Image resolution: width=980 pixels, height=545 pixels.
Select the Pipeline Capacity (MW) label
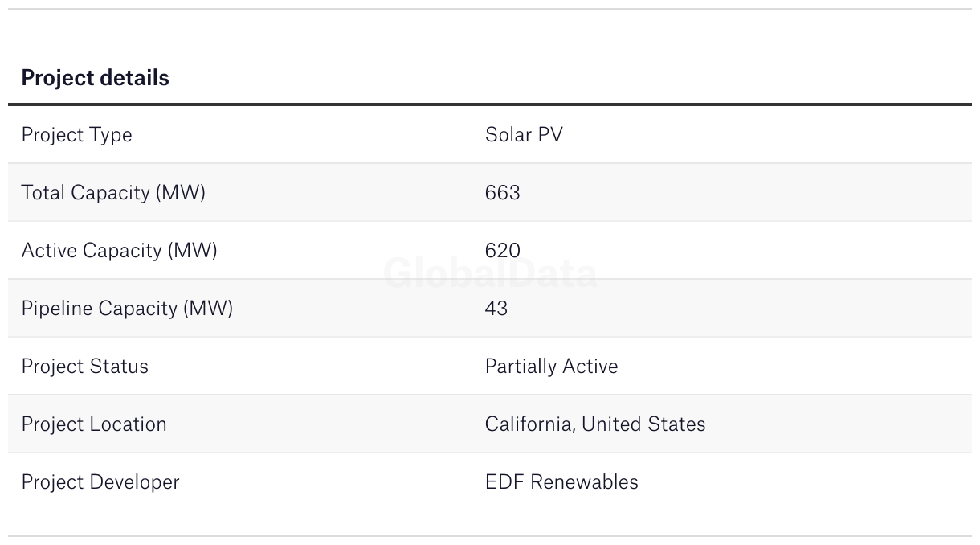click(127, 309)
